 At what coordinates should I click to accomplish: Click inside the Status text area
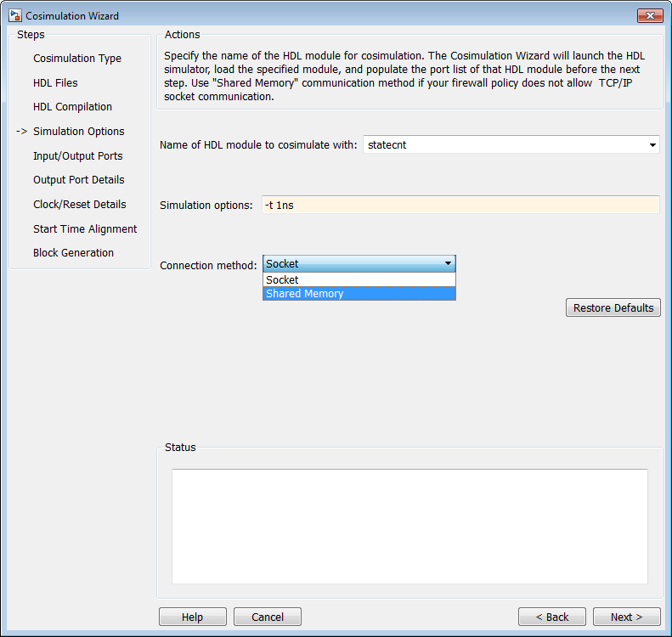click(x=409, y=527)
